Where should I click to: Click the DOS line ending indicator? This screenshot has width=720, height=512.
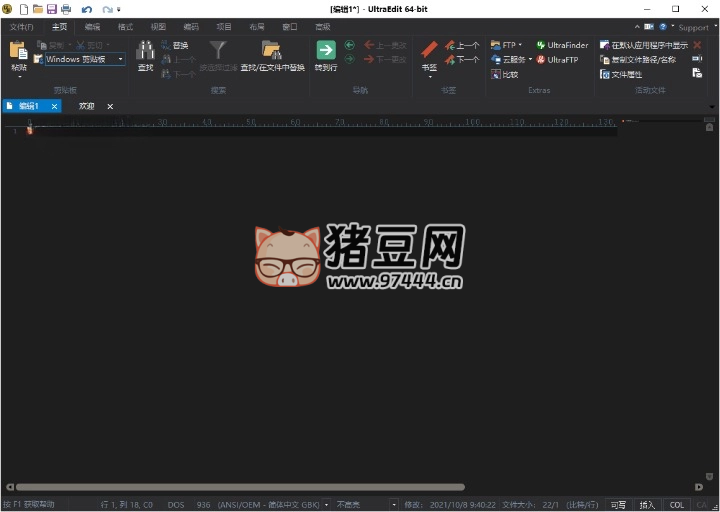[176, 505]
